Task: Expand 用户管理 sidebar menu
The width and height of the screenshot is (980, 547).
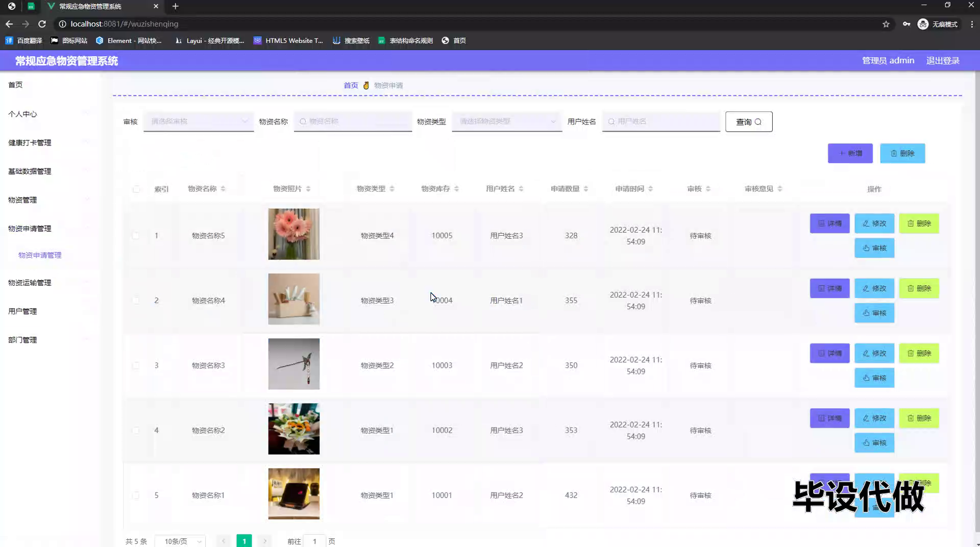Action: coord(50,311)
